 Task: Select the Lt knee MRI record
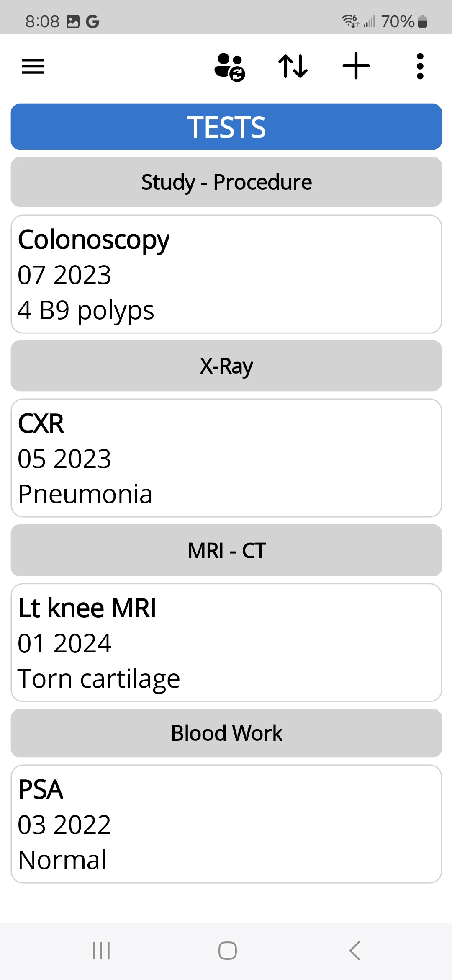(226, 643)
